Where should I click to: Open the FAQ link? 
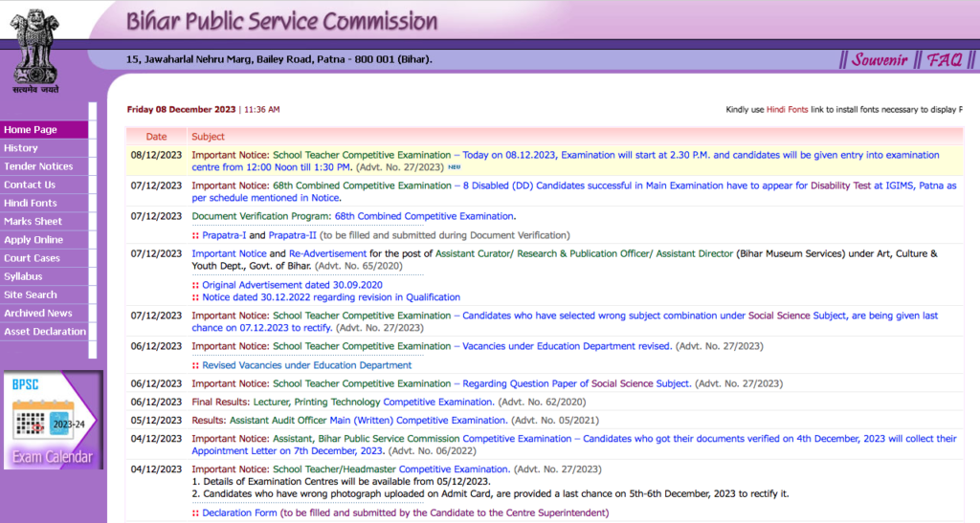[x=944, y=59]
